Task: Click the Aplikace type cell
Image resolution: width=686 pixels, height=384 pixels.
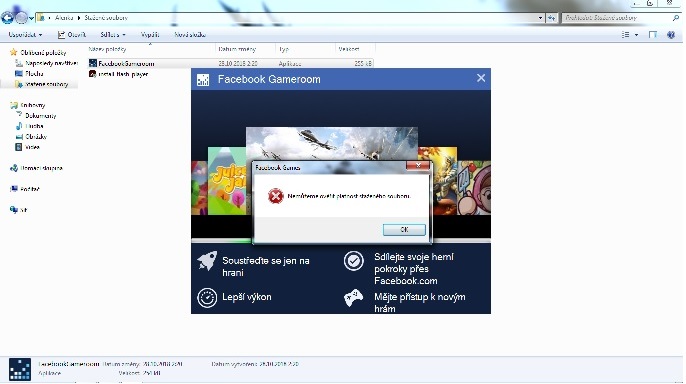Action: 290,63
